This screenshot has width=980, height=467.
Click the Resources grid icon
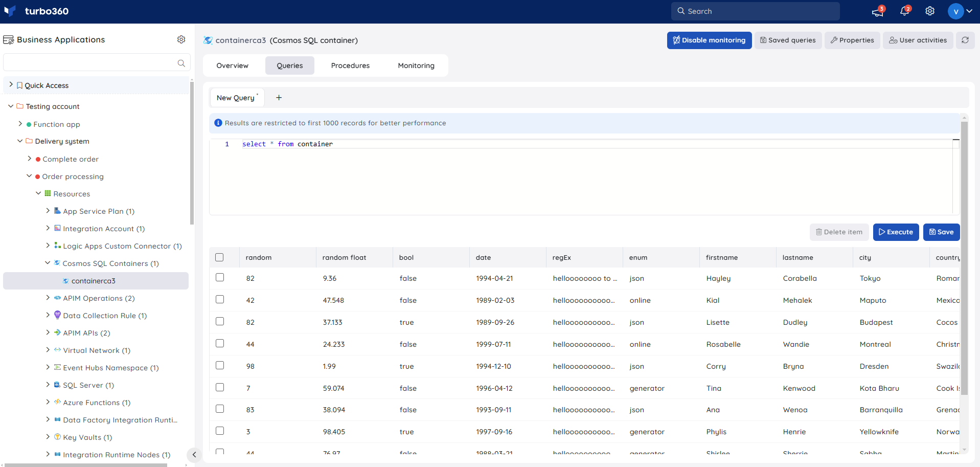pos(48,193)
